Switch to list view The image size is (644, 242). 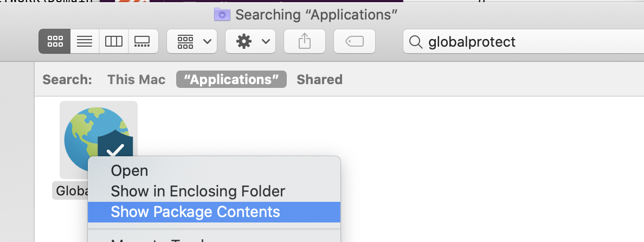[x=84, y=42]
